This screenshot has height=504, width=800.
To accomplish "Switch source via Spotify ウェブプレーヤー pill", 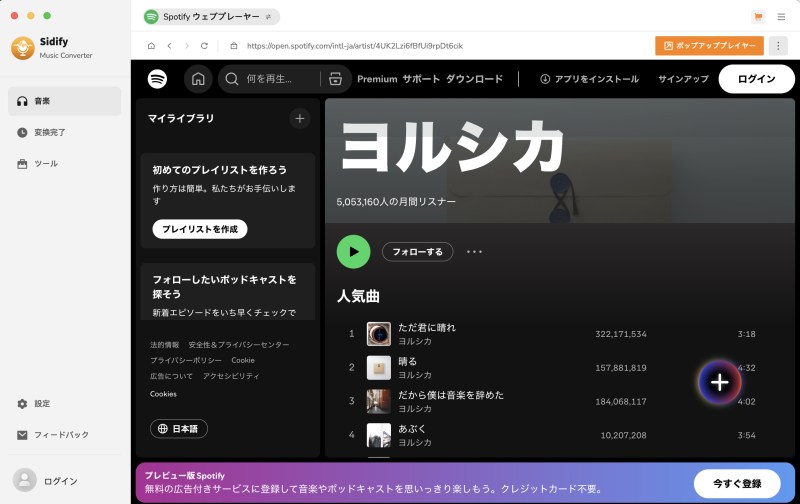I will [x=211, y=17].
